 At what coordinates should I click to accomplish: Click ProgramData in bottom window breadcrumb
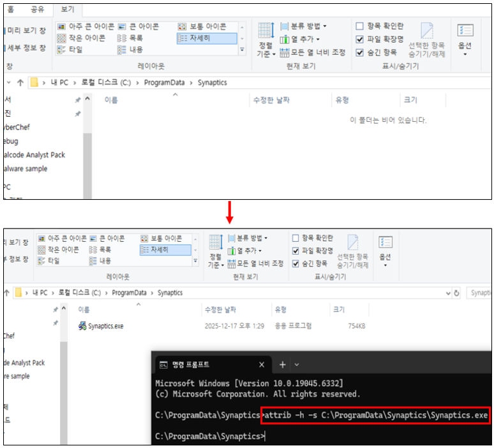tap(129, 293)
